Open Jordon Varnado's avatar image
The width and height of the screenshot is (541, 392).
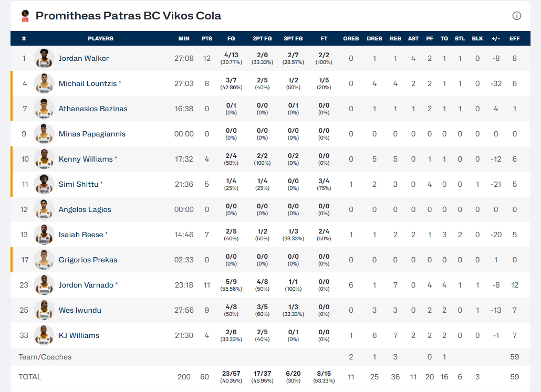tap(44, 285)
